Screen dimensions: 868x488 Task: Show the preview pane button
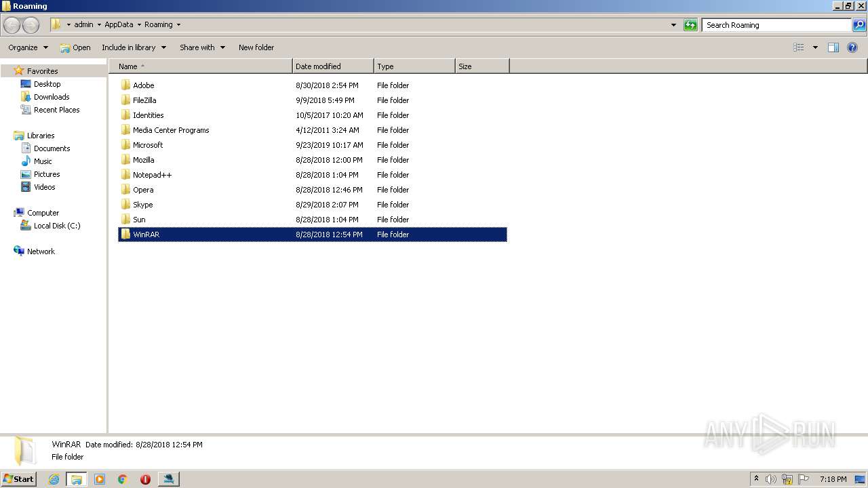(833, 47)
